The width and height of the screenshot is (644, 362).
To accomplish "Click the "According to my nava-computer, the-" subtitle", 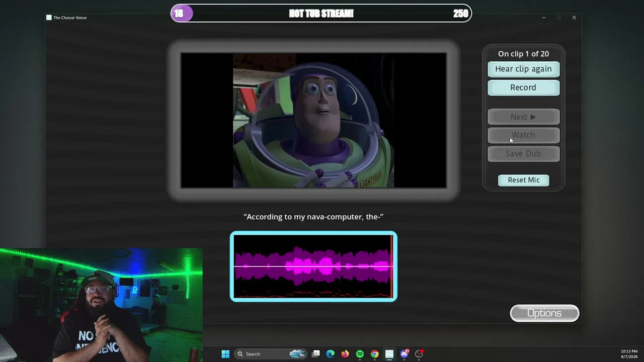I will (x=313, y=217).
